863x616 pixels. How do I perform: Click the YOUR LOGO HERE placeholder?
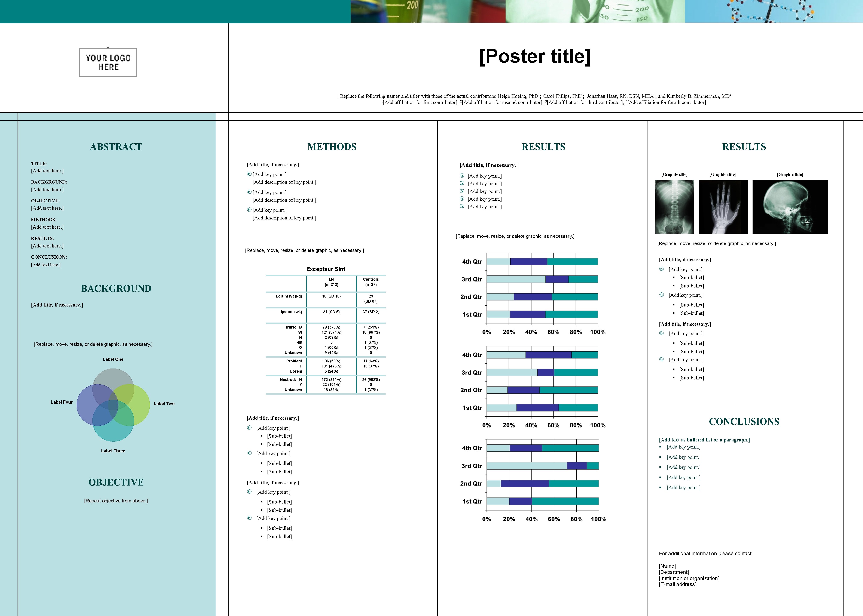[108, 63]
